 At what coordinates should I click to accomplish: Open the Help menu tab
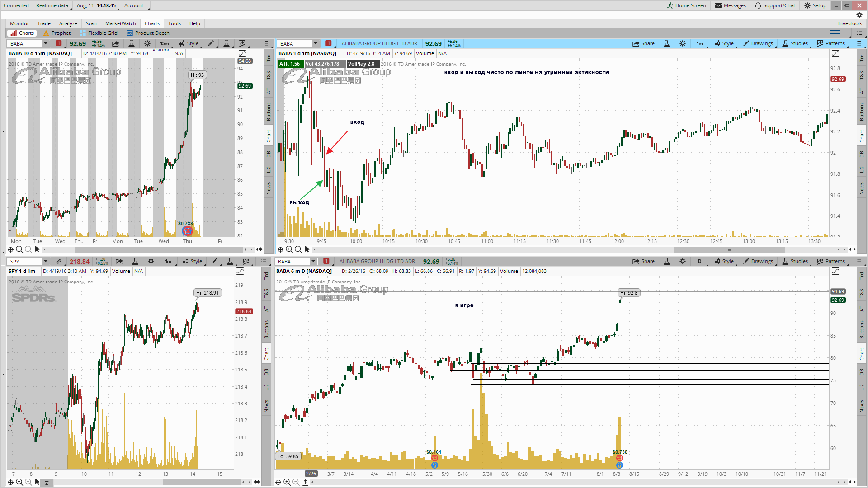coord(195,23)
